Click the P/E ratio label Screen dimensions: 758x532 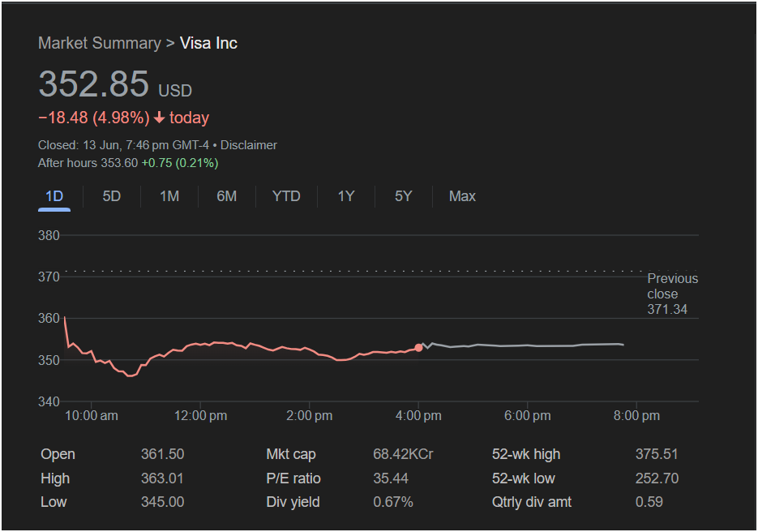click(293, 478)
